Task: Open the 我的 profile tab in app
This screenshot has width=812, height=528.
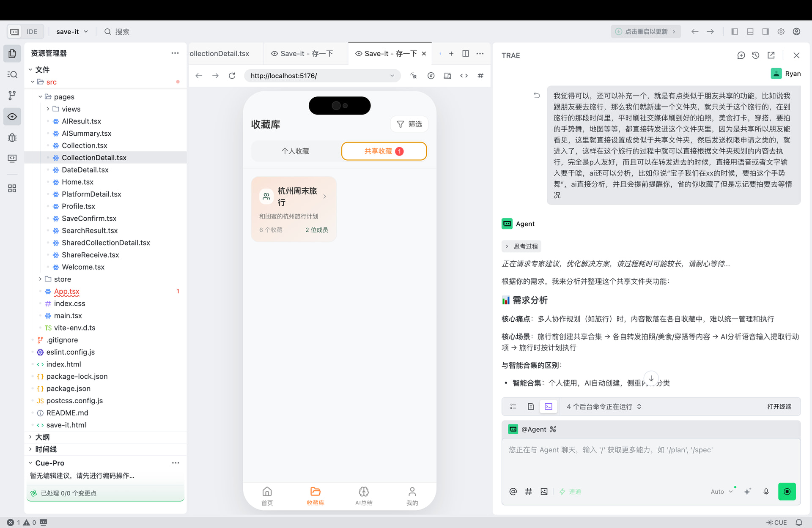Action: pos(412,496)
